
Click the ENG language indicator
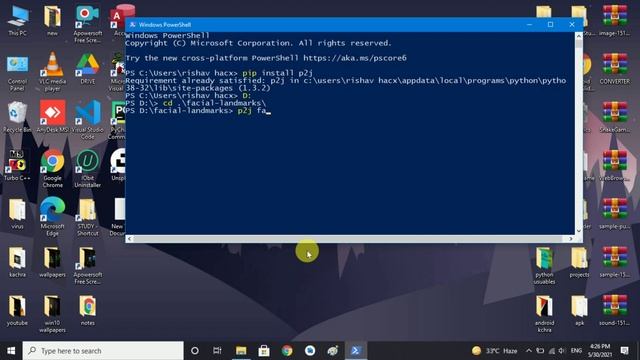click(576, 351)
